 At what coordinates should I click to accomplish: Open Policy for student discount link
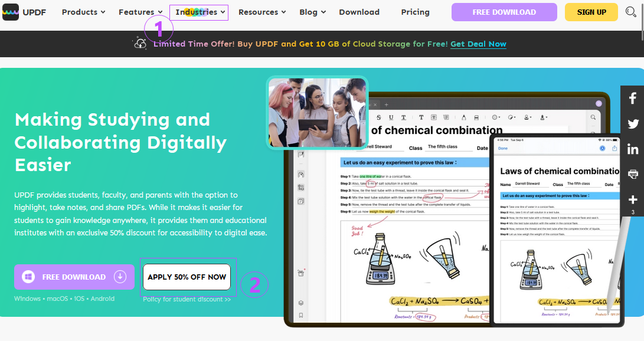(187, 299)
